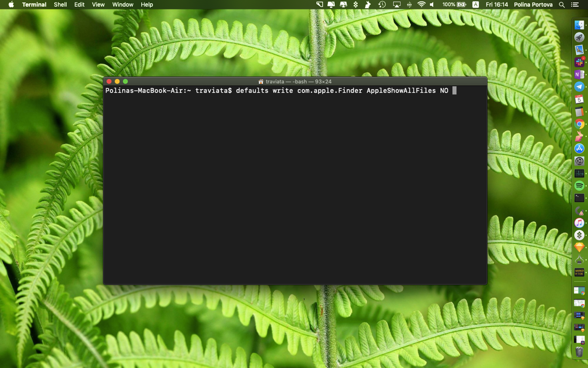Open Bluetooth status menu
The width and height of the screenshot is (588, 368).
pos(409,5)
